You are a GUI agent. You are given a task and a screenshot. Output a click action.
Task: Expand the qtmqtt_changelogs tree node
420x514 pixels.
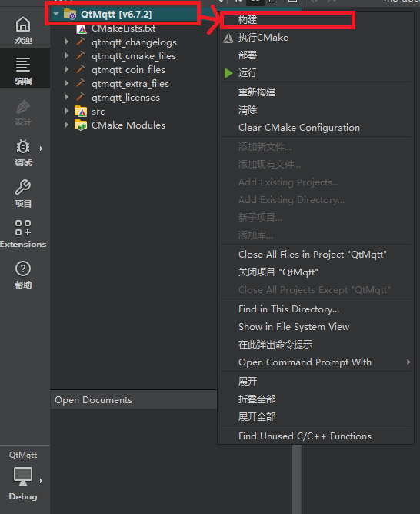pos(67,42)
